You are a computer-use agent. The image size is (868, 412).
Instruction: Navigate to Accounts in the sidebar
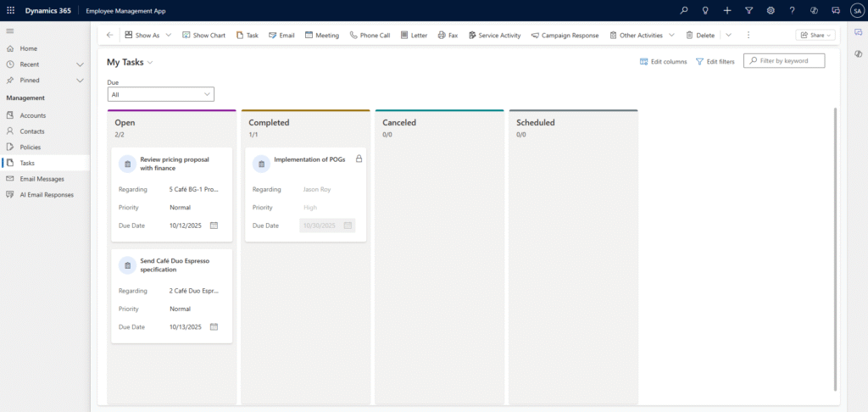(x=33, y=115)
